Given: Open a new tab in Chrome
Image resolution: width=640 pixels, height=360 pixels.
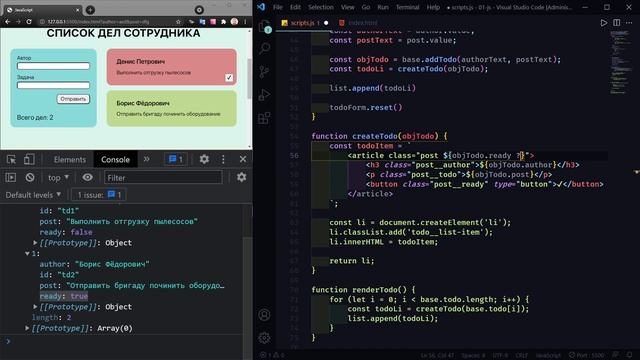Looking at the screenshot, I should coord(90,10).
